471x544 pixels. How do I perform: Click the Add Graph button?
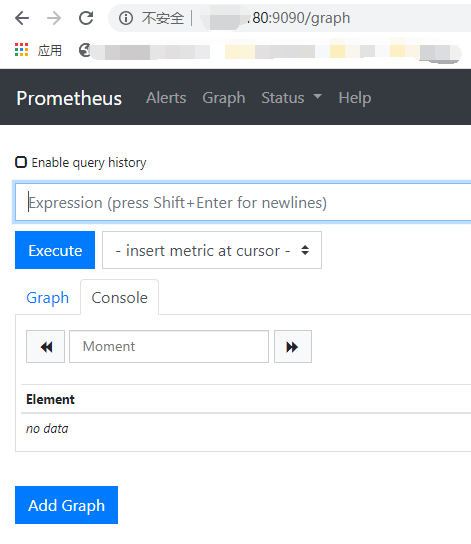pos(66,505)
